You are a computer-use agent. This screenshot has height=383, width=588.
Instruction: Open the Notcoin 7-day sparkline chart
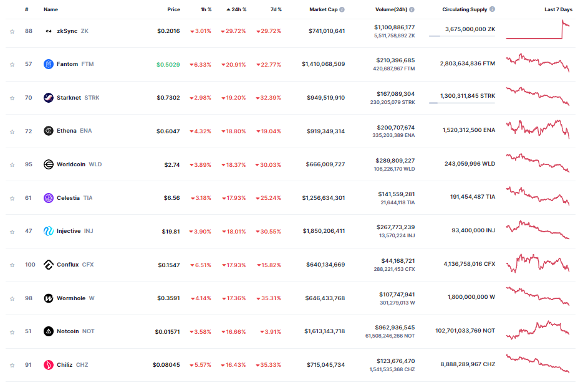click(x=537, y=330)
